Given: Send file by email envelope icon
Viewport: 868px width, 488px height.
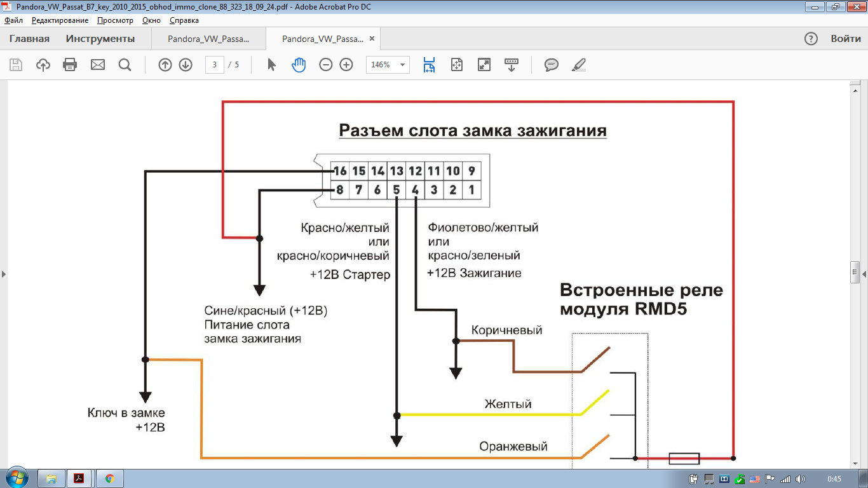Looking at the screenshot, I should coord(97,65).
